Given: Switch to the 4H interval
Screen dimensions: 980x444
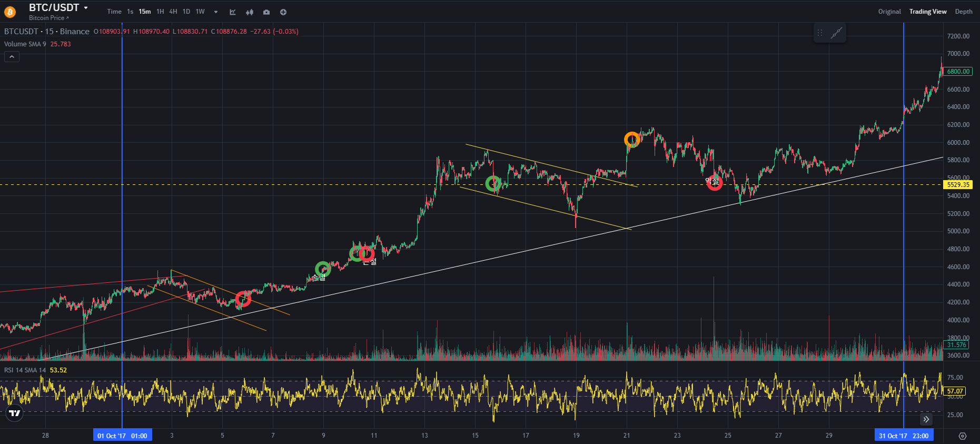Looking at the screenshot, I should pyautogui.click(x=173, y=12).
